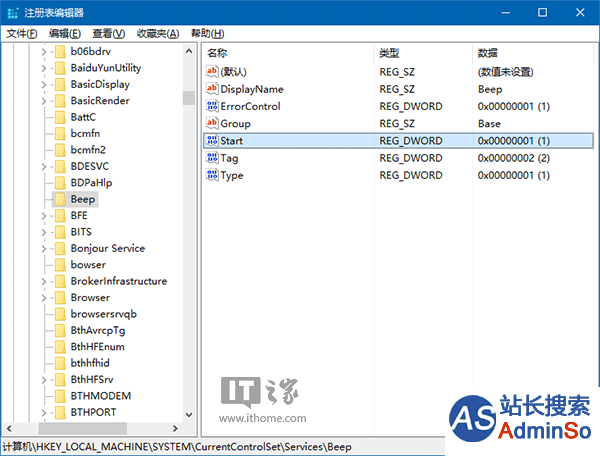The image size is (600, 456).
Task: Click the bcmfn2 folder icon
Action: point(60,150)
